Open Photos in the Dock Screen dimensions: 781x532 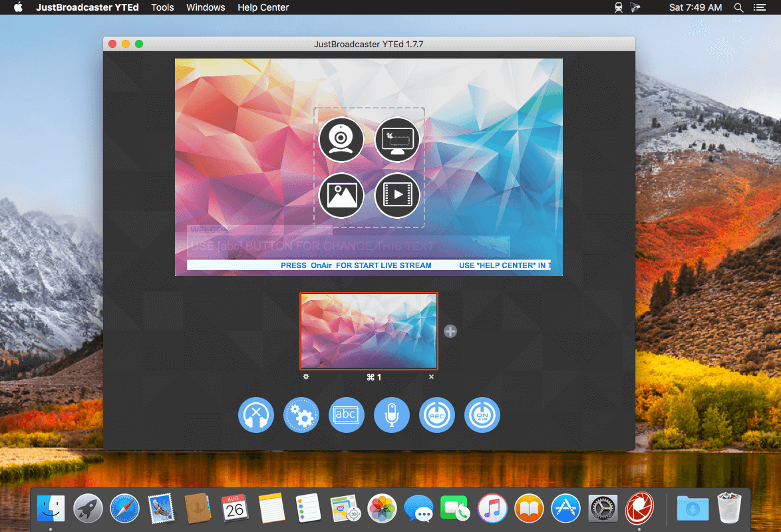[382, 509]
